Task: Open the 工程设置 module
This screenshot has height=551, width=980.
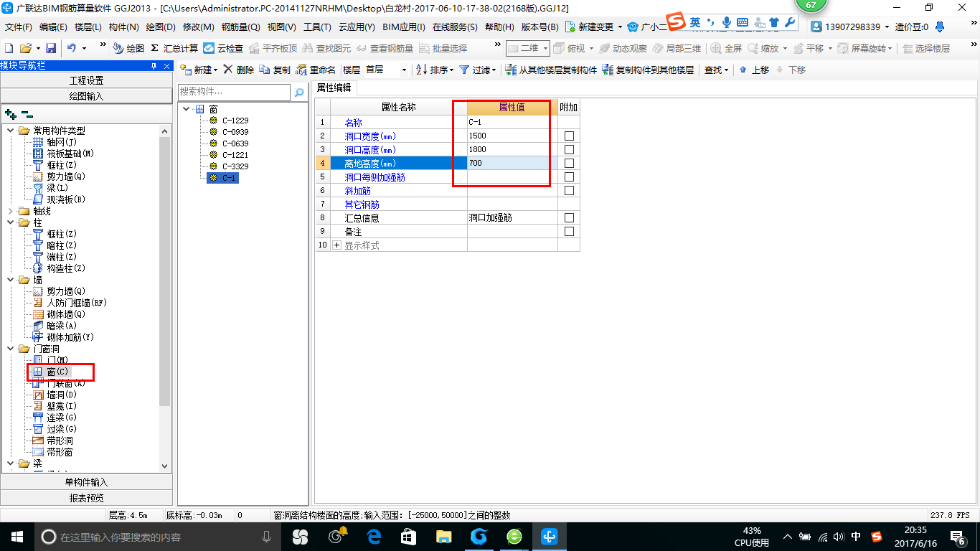Action: [x=86, y=80]
